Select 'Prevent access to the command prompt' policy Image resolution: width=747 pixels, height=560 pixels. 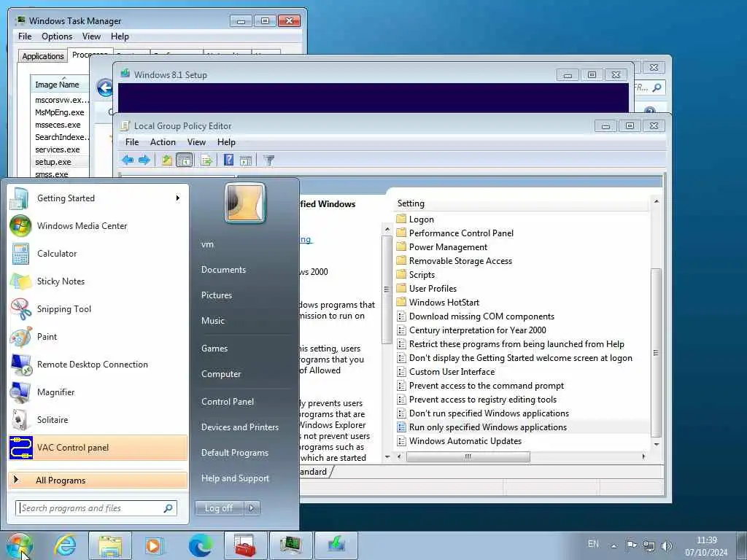point(486,386)
